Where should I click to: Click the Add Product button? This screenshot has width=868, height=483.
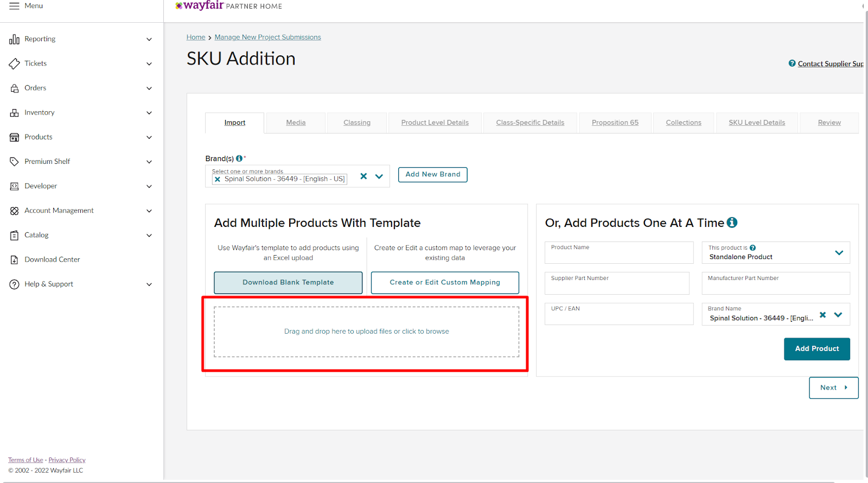(x=816, y=349)
